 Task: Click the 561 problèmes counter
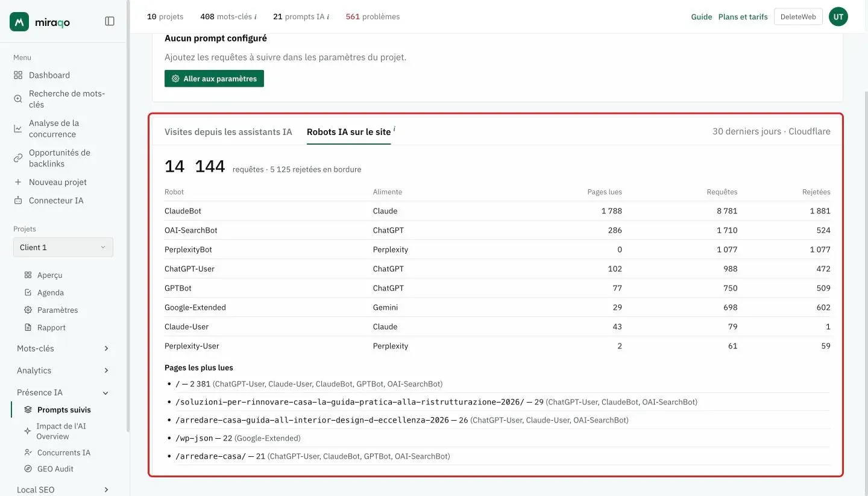coord(373,17)
